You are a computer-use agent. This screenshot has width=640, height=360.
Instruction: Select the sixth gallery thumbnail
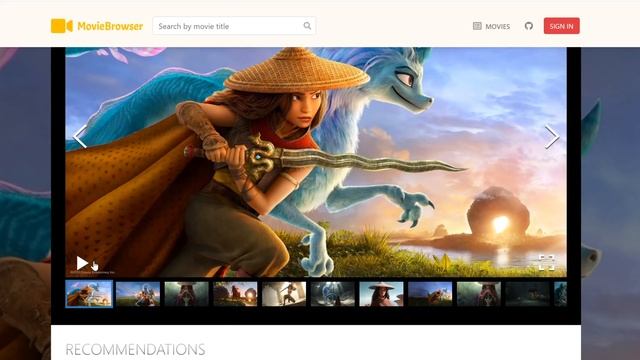333,294
